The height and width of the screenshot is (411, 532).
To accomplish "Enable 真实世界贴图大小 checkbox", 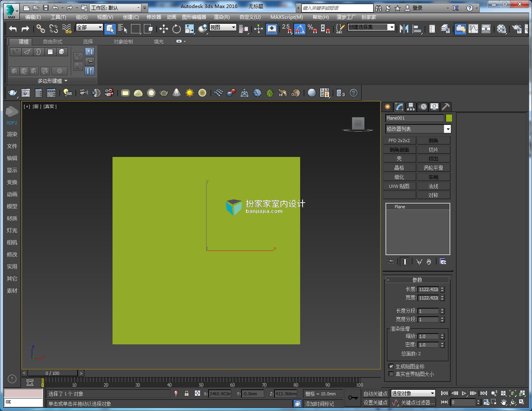I will (x=391, y=374).
